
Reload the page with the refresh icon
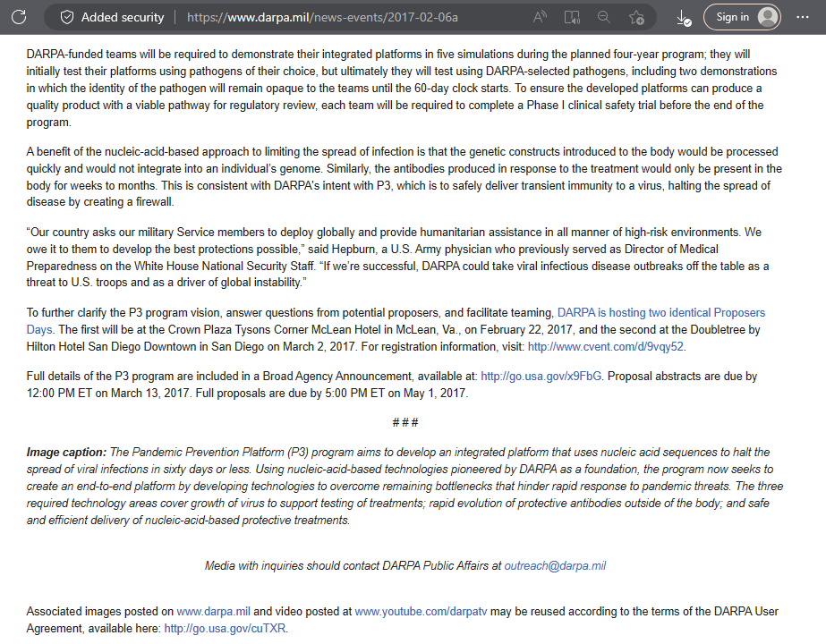[x=19, y=17]
